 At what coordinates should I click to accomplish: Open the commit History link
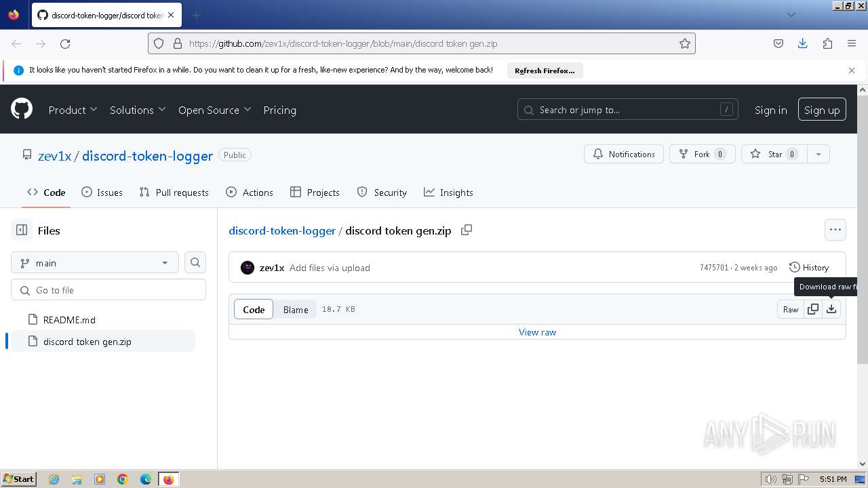click(x=809, y=268)
